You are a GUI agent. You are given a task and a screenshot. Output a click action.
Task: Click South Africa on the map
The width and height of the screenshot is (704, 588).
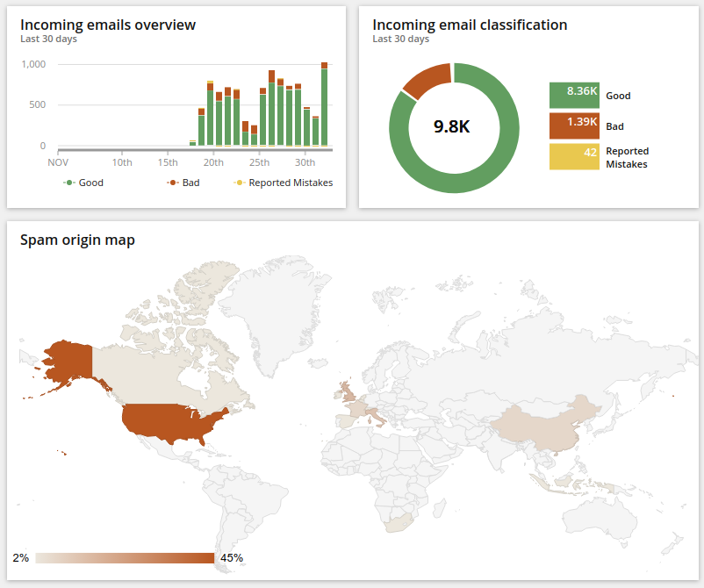coord(399,524)
